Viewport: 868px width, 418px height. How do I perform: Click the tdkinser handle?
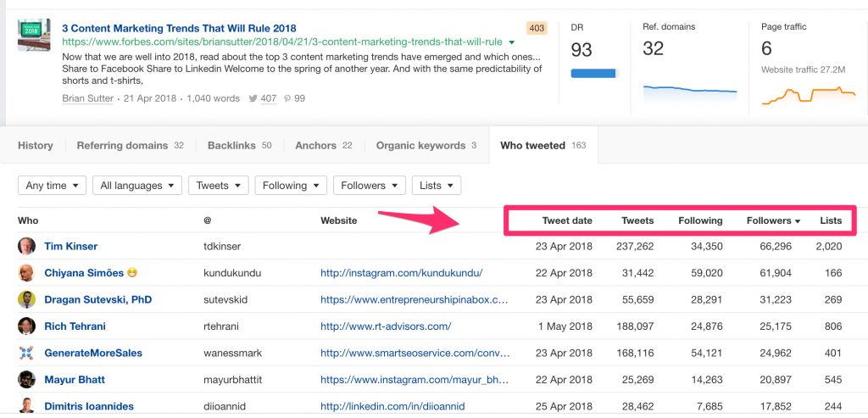[x=222, y=246]
